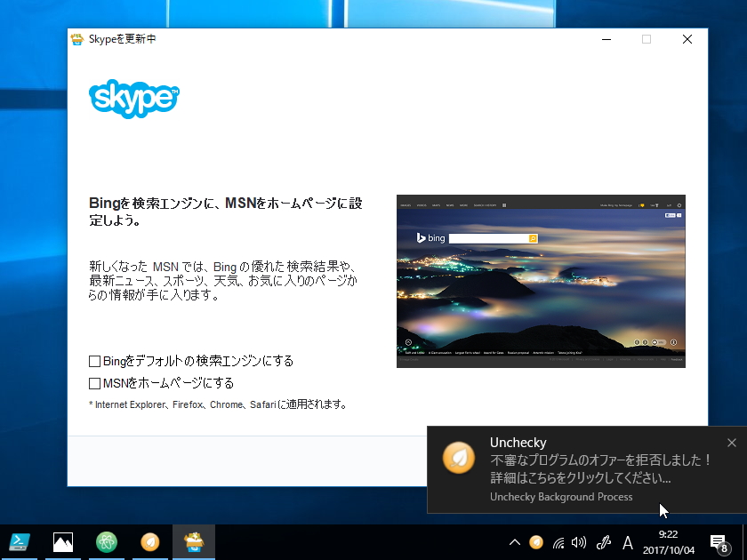The height and width of the screenshot is (560, 747).
Task: Toggle the IME input mode indicator 'A'
Action: [x=628, y=542]
